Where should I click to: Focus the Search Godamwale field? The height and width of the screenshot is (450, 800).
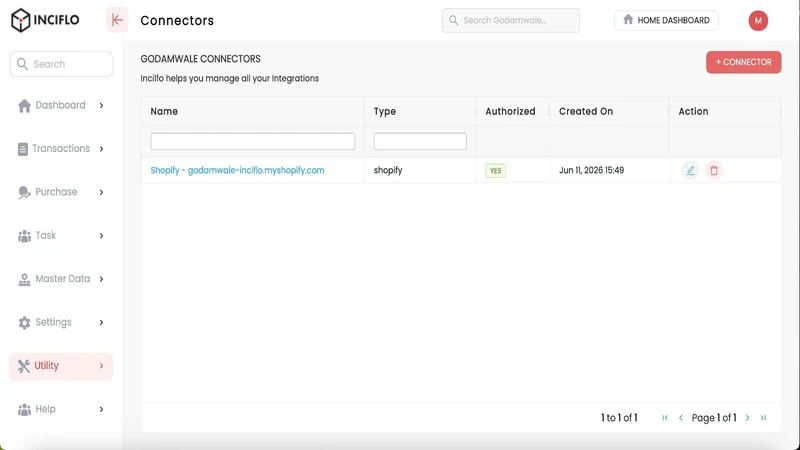click(511, 20)
